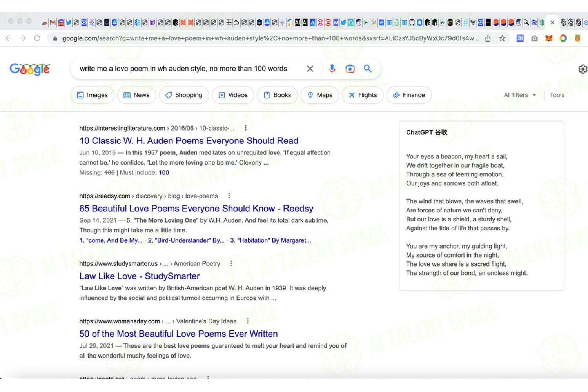Open 'Law Like Love - StudySmarter' result
This screenshot has width=588, height=392.
click(140, 276)
